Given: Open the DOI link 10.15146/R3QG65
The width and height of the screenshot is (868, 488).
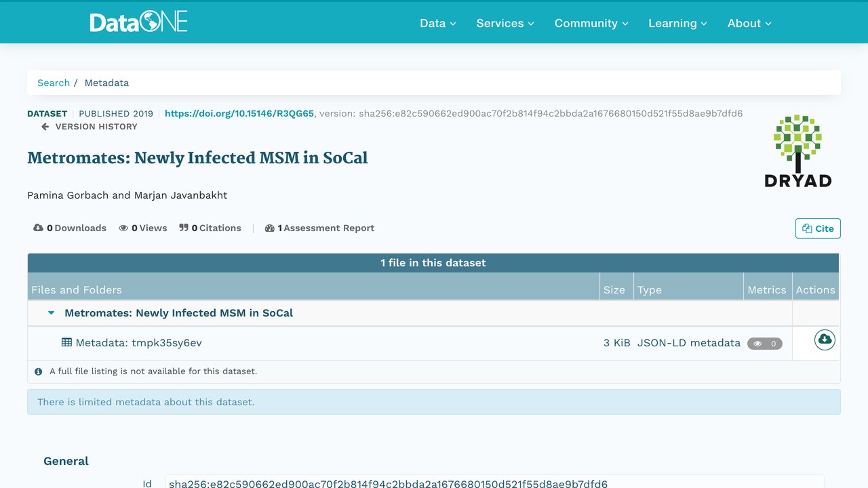Looking at the screenshot, I should (x=239, y=114).
